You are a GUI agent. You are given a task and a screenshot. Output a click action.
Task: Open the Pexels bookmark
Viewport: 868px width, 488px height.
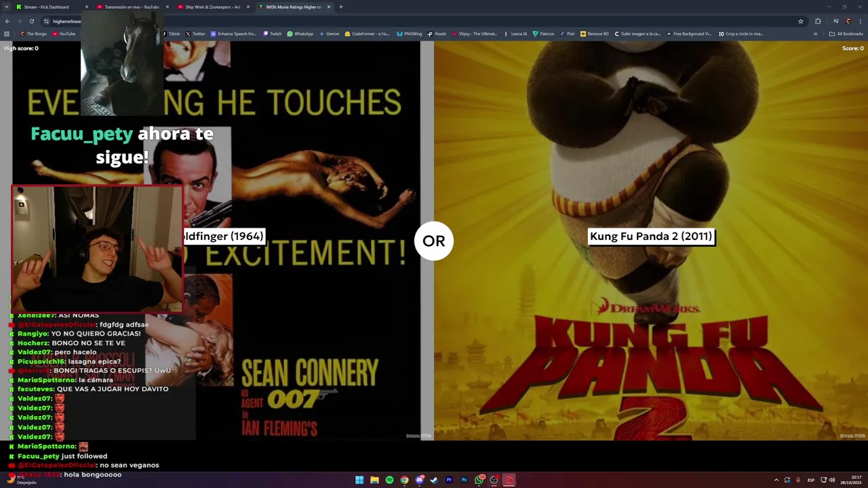(437, 33)
